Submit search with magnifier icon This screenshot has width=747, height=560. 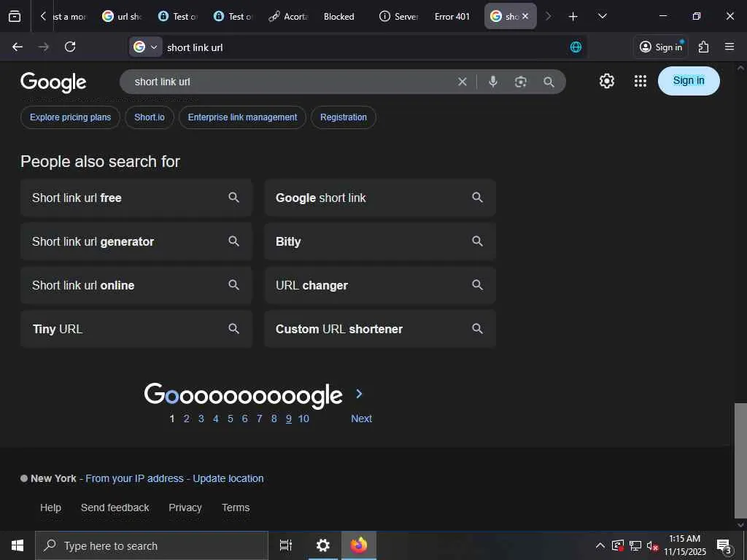tap(549, 82)
